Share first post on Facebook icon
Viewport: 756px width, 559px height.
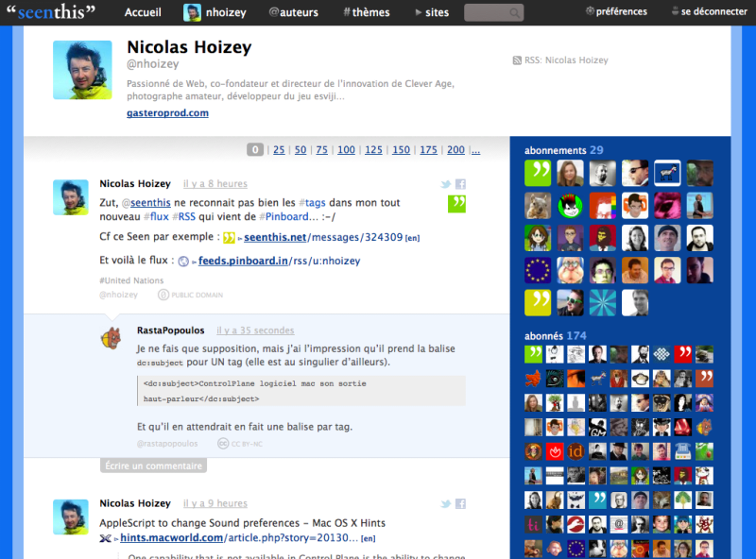point(460,184)
